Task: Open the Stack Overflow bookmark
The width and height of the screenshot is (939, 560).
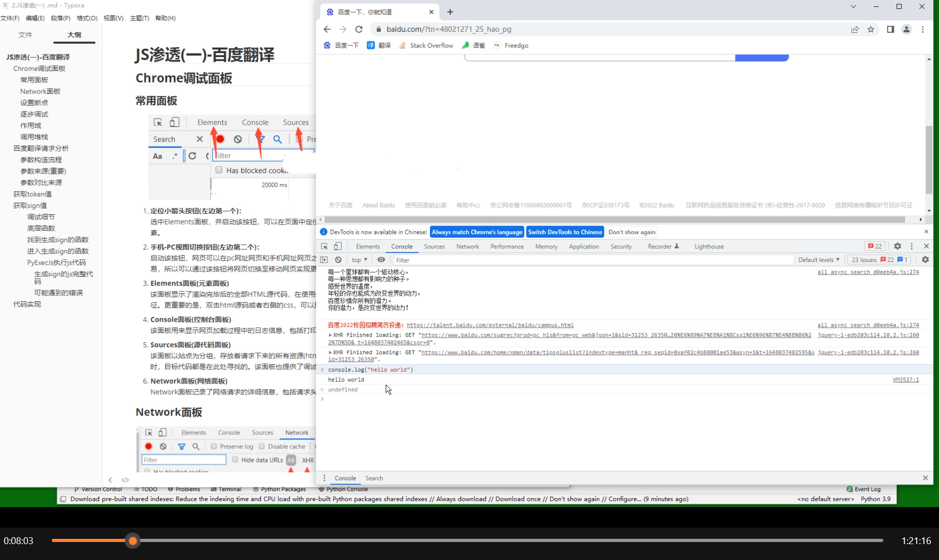Action: point(426,46)
